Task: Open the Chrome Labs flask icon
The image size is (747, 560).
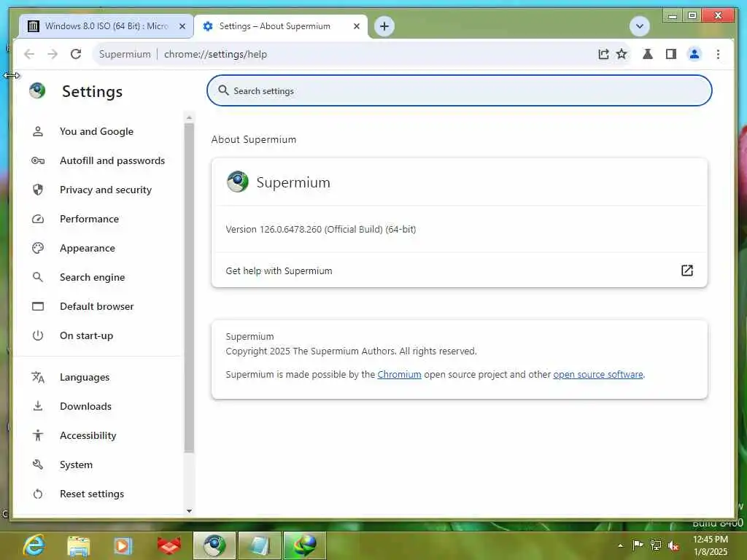Action: point(648,54)
